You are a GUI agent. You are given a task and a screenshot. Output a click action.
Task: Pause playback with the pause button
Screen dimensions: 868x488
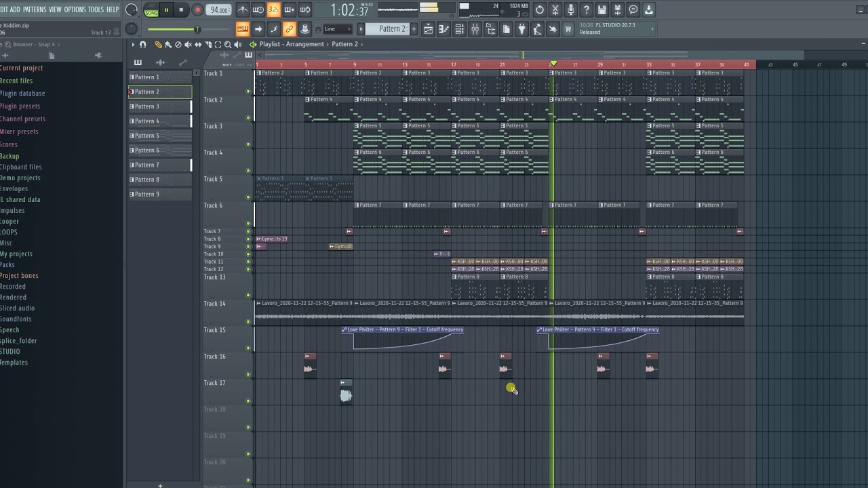tap(166, 10)
